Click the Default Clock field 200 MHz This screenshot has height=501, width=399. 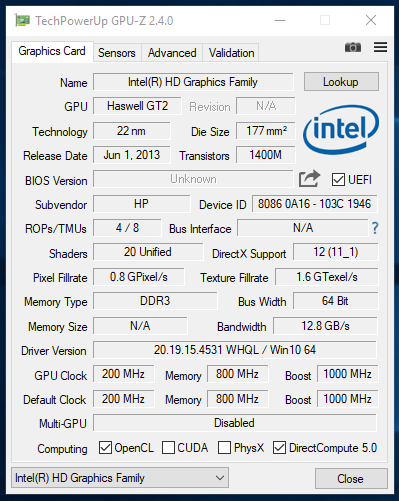tap(124, 399)
